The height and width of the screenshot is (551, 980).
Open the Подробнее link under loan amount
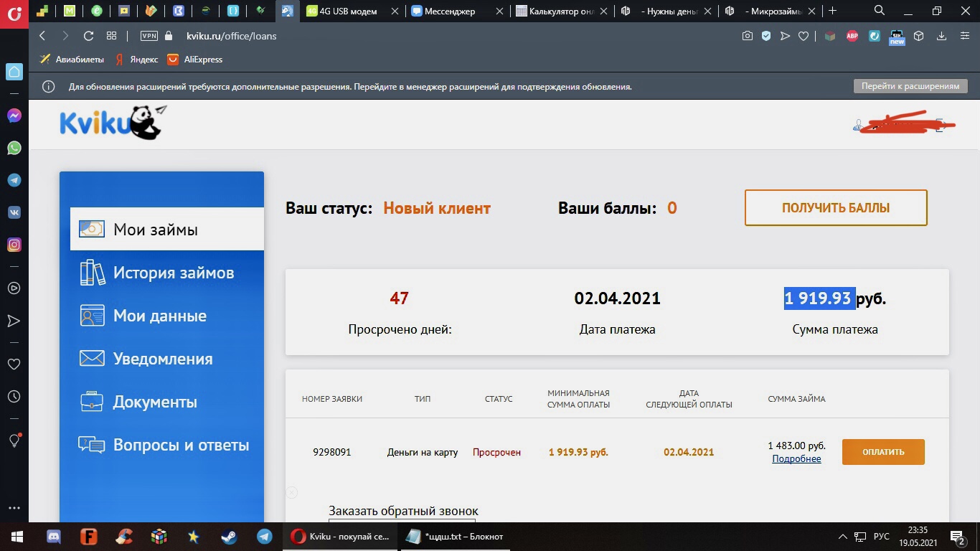[x=796, y=458]
